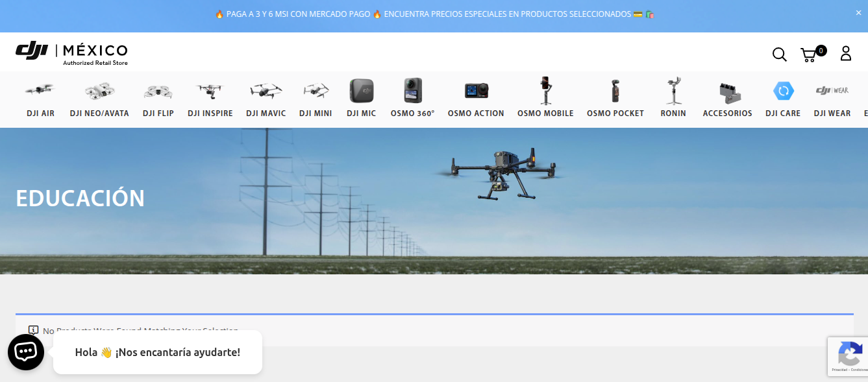Open the DJI Mavic menu item
Screen dimensions: 868x382
click(266, 113)
